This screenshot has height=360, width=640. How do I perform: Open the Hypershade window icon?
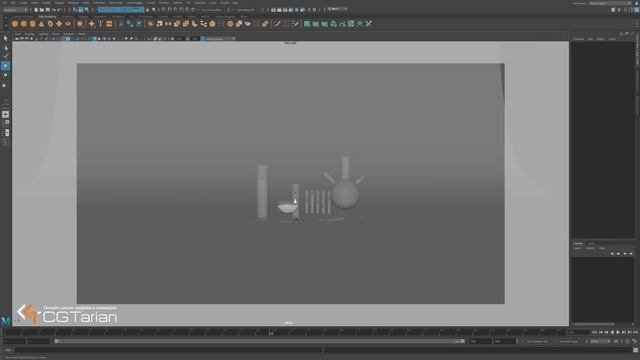point(297,10)
